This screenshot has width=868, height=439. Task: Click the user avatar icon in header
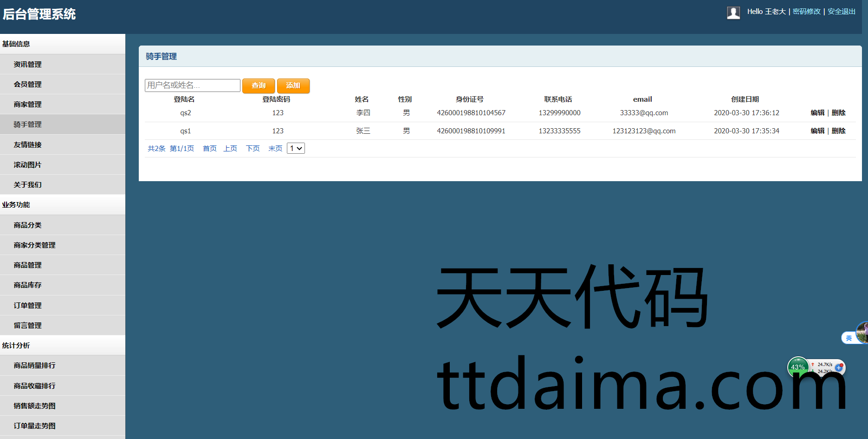tap(733, 13)
